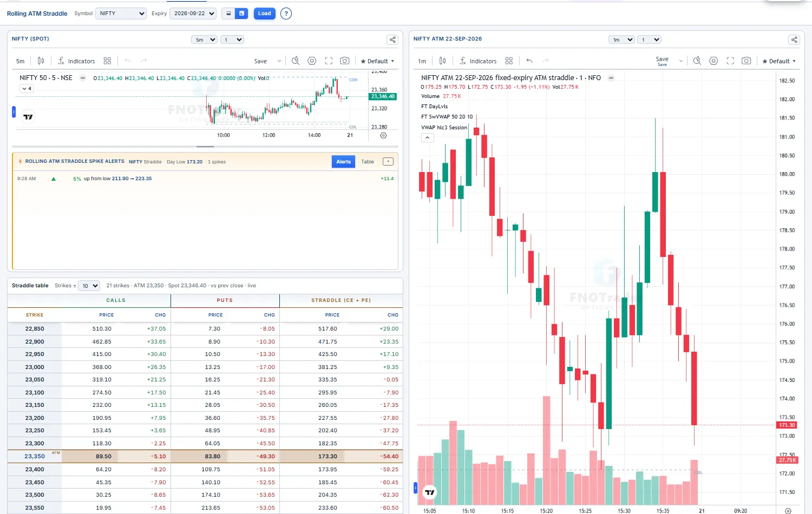Open Default template menu in spot chart

coord(377,61)
